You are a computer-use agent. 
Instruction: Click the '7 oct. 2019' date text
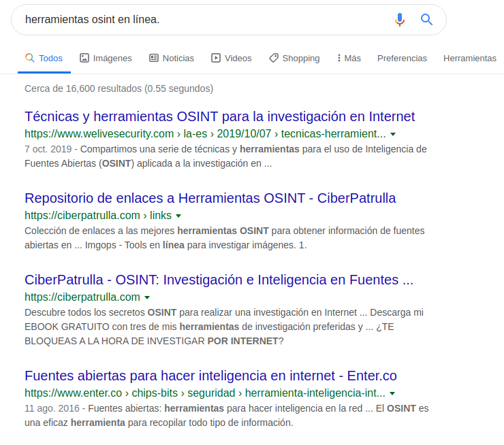tap(48, 149)
